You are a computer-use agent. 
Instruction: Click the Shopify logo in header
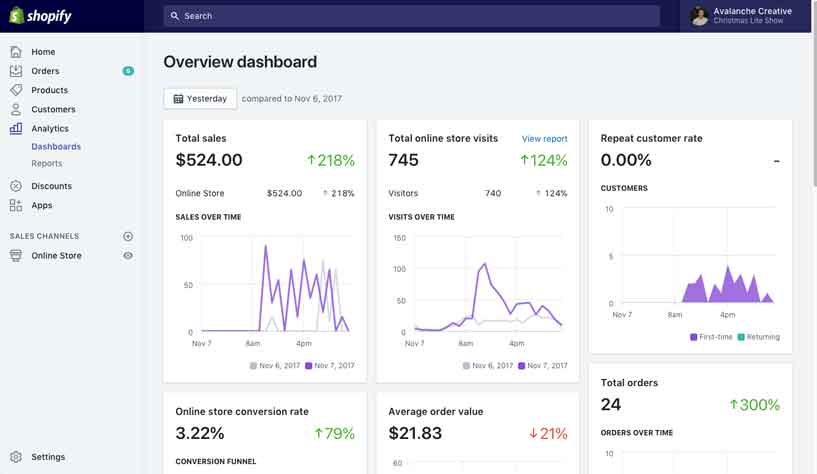tap(40, 16)
